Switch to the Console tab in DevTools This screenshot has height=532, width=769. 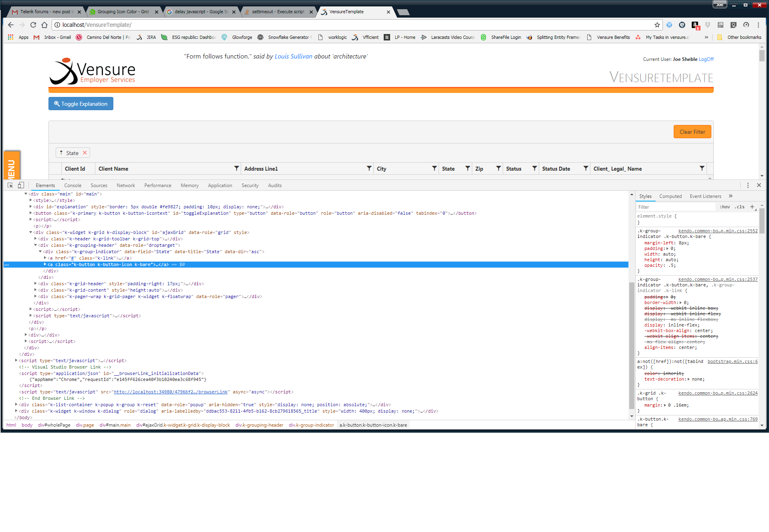click(x=72, y=185)
